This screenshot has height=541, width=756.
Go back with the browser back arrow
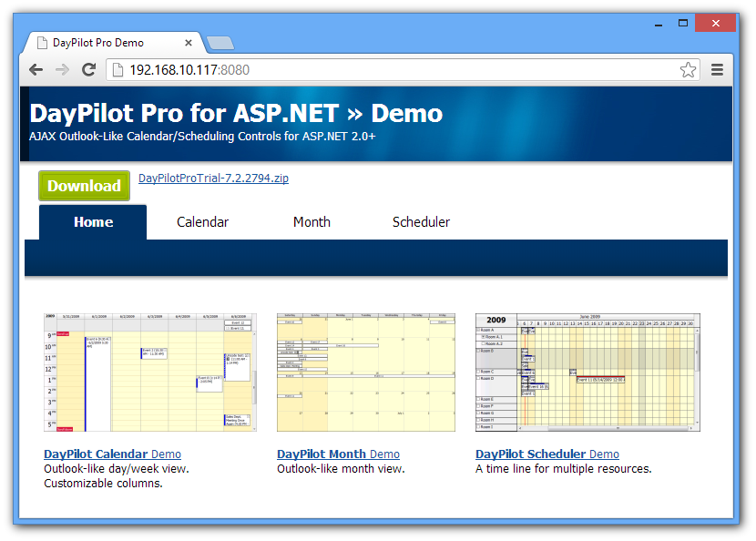click(36, 70)
